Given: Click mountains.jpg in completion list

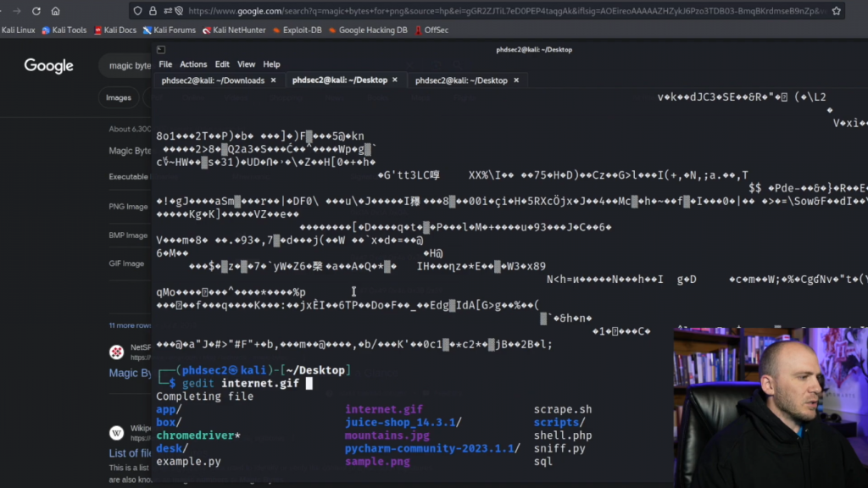Looking at the screenshot, I should coord(387,435).
